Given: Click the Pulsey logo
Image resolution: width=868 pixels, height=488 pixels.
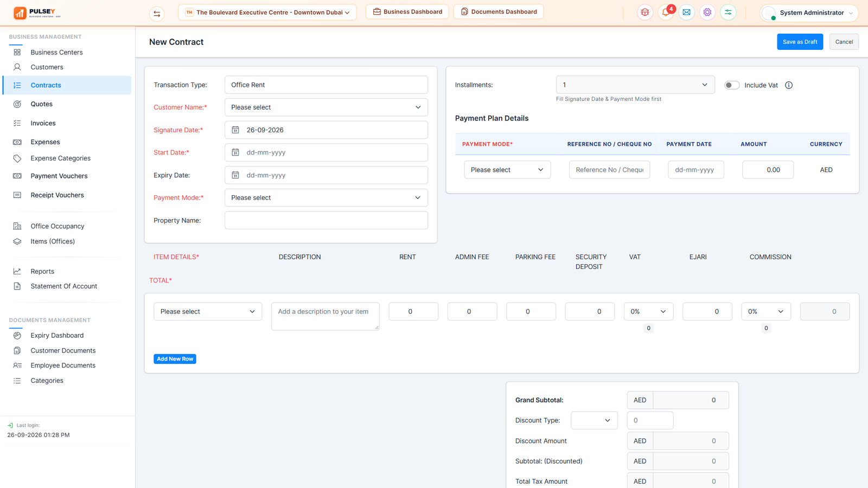Looking at the screenshot, I should point(37,12).
